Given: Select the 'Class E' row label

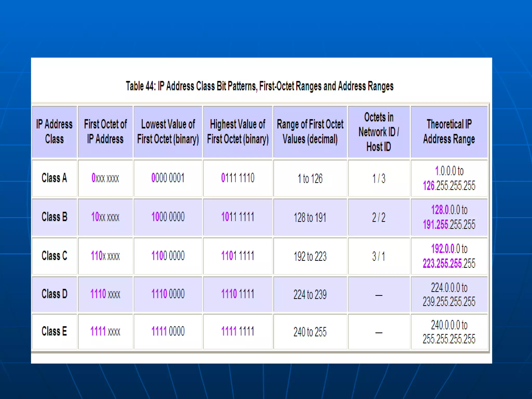Looking at the screenshot, I should (x=54, y=331).
